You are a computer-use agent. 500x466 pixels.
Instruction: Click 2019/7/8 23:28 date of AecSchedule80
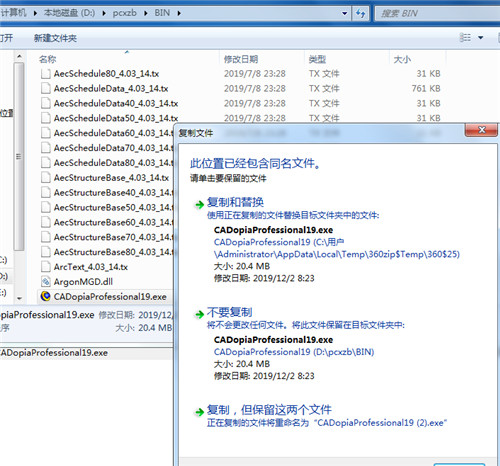coord(255,74)
